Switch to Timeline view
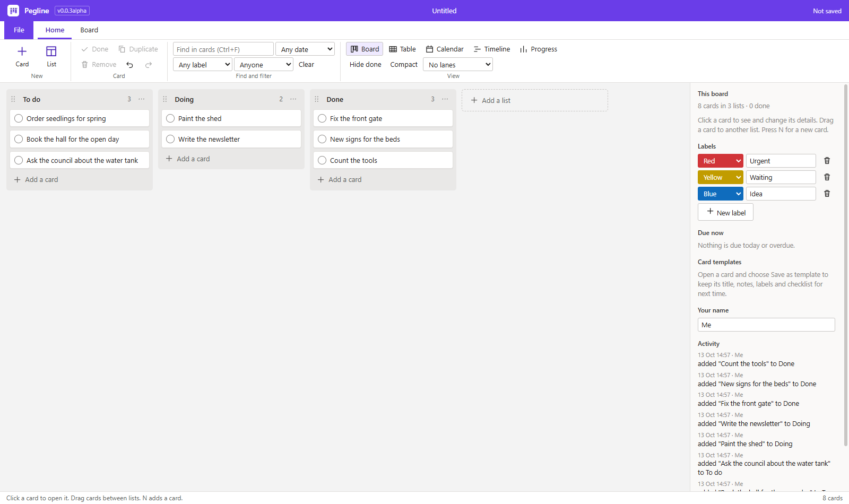Viewport: 849px width, 504px height. click(492, 49)
